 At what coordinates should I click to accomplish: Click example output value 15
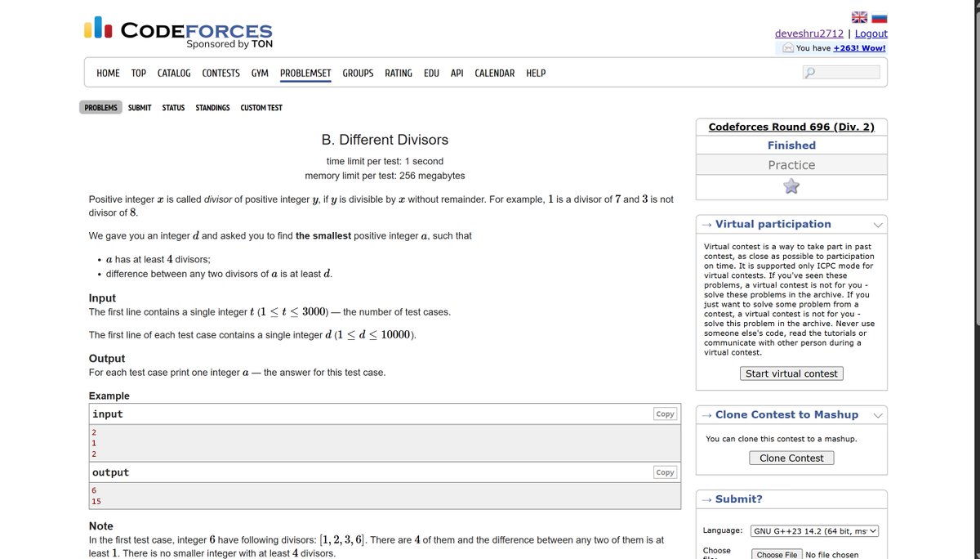coord(96,502)
